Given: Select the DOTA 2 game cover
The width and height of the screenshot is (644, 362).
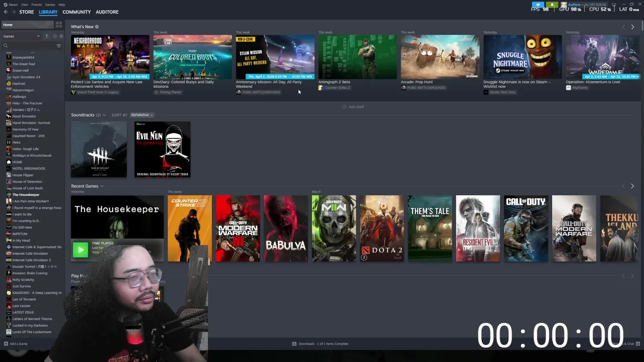Looking at the screenshot, I should coord(382,228).
